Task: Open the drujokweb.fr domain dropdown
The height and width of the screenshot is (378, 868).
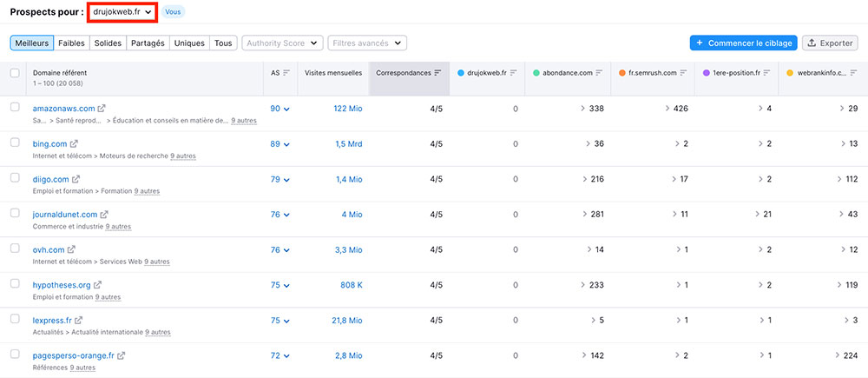Action: pos(122,11)
